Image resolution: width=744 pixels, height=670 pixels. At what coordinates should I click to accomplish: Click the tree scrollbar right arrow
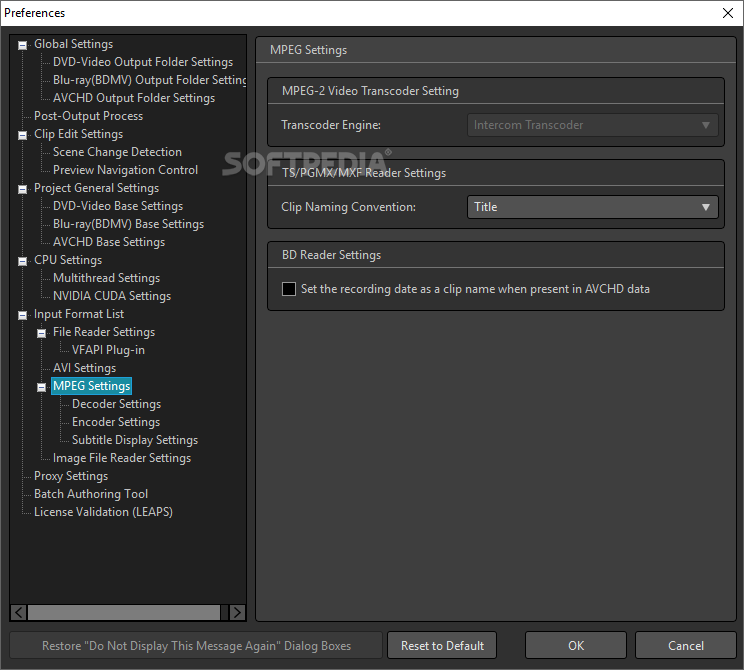237,613
